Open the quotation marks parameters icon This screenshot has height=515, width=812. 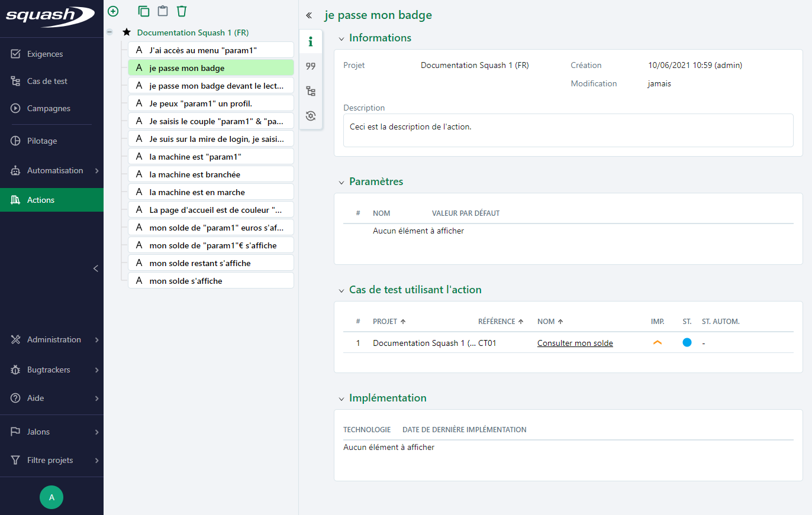pyautogui.click(x=311, y=66)
